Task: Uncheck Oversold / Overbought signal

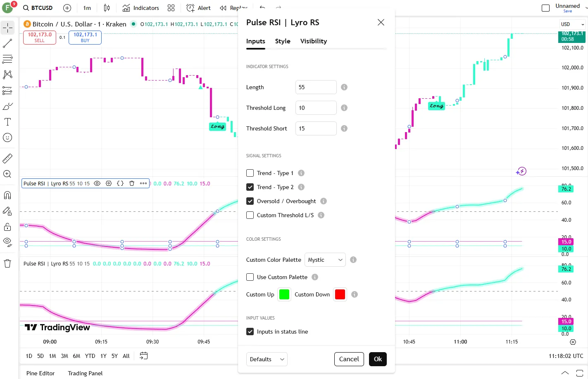Action: (250, 201)
